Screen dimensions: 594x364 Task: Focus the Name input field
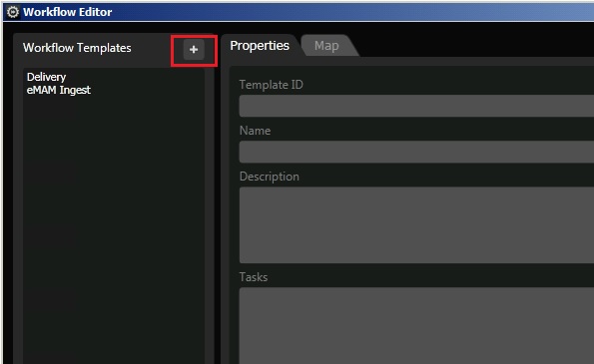tap(416, 152)
